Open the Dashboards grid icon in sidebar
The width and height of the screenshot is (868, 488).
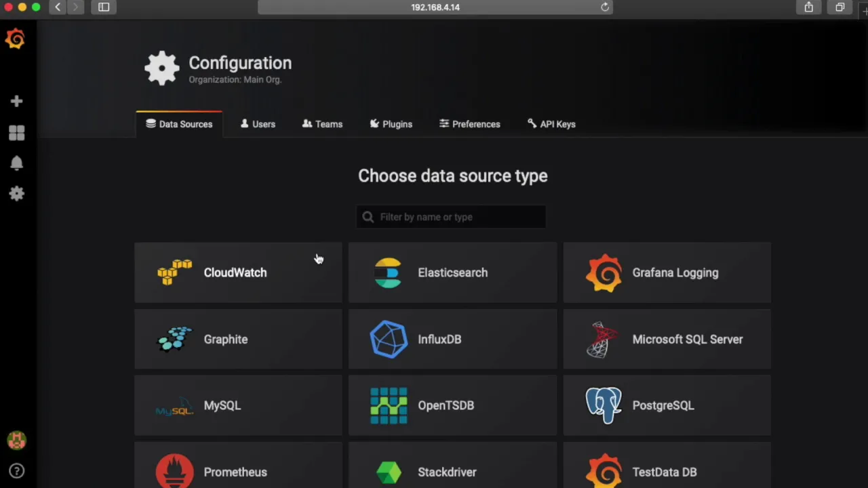[16, 133]
